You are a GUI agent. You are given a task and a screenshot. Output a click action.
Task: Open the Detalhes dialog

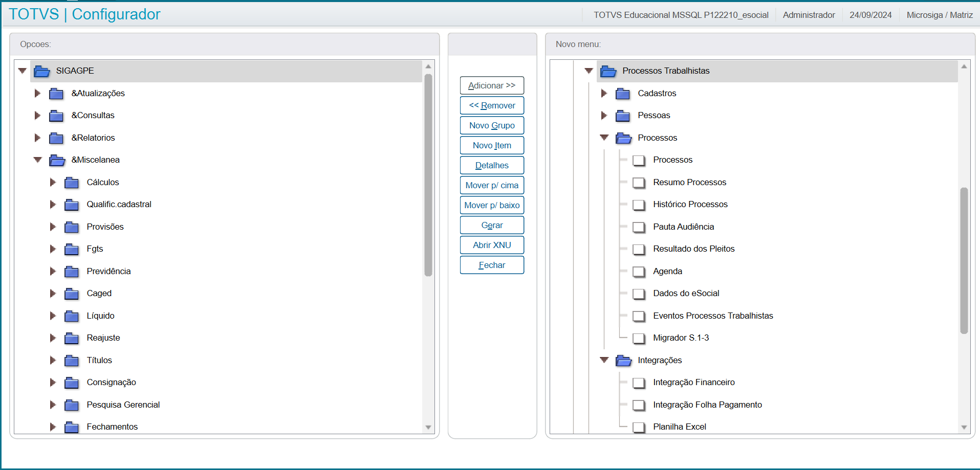pyautogui.click(x=492, y=165)
